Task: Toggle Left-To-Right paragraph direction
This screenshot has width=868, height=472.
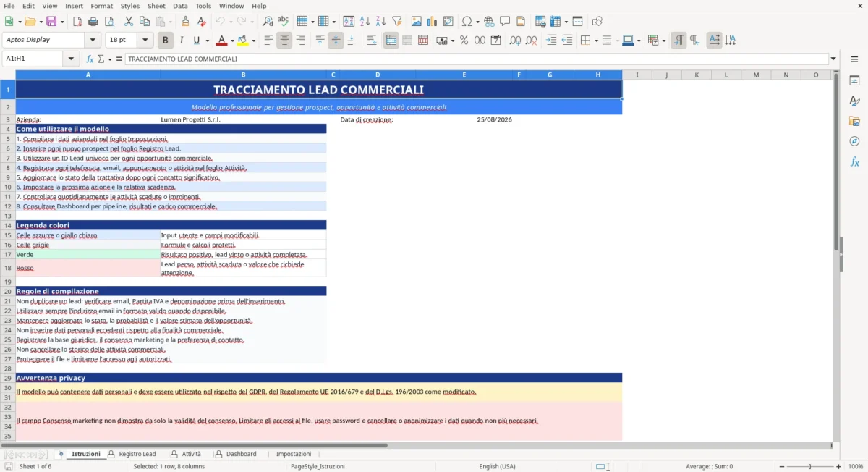Action: tap(678, 41)
